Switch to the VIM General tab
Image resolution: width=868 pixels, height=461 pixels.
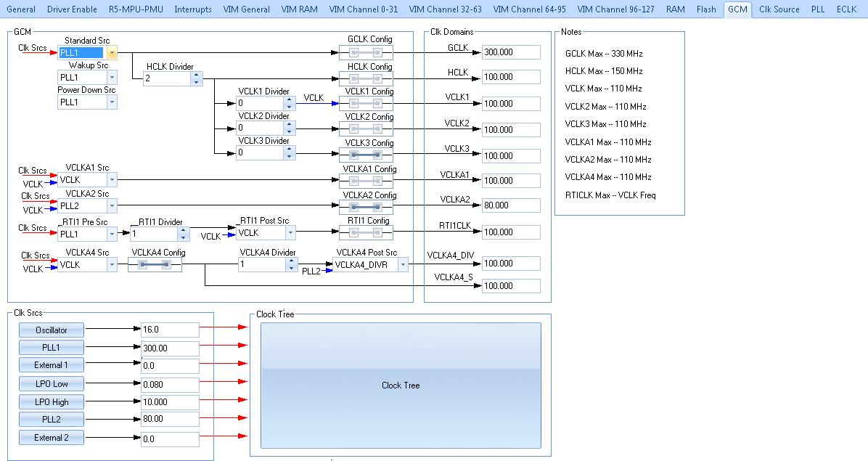tap(246, 9)
